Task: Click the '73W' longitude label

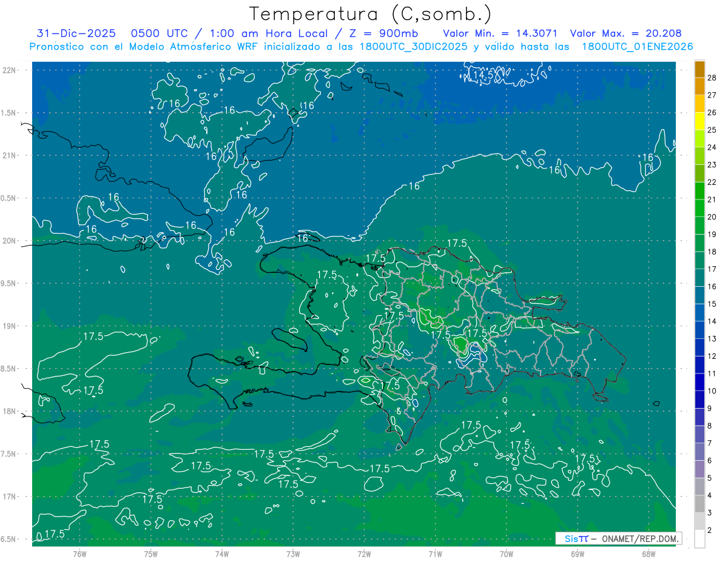Action: coord(293,553)
